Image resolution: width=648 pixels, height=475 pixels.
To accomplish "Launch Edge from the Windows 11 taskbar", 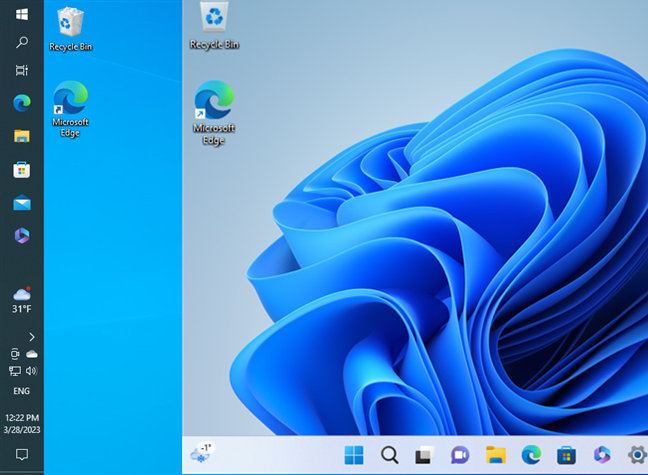I will coord(531,455).
